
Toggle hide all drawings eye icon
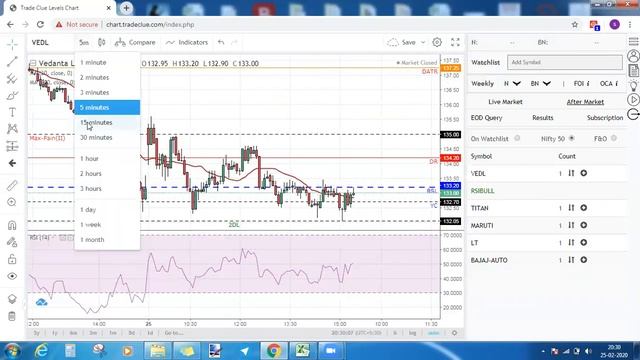click(12, 276)
